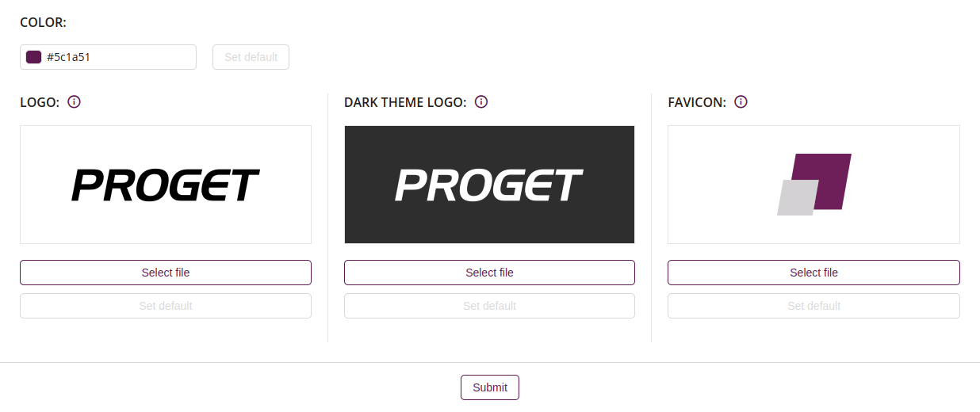Click the info icon next to LOGO label
This screenshot has height=412, width=980.
[75, 102]
